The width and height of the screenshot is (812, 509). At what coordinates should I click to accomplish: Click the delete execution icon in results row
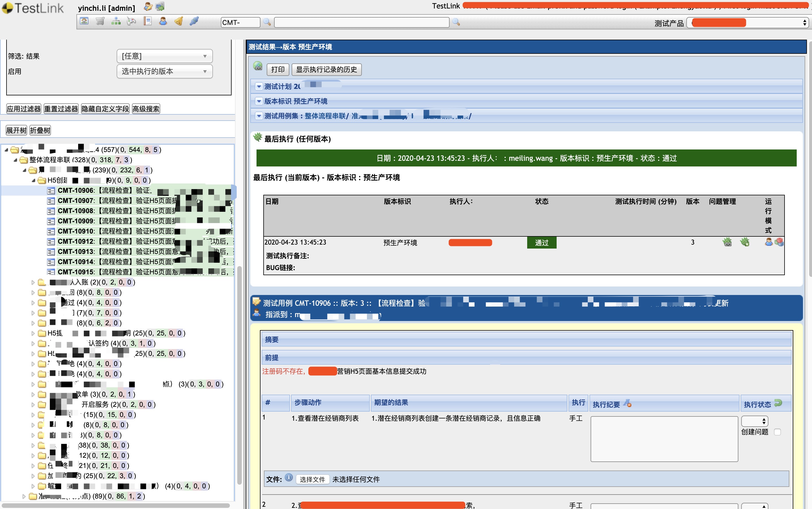click(779, 242)
